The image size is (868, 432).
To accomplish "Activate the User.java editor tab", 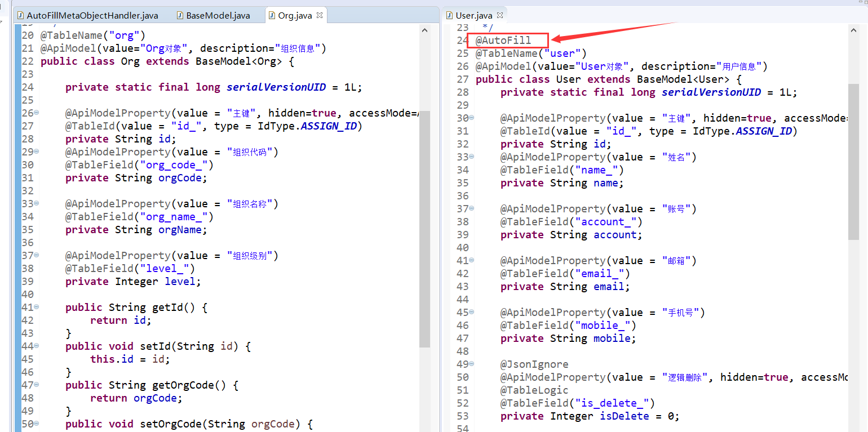I will point(473,15).
